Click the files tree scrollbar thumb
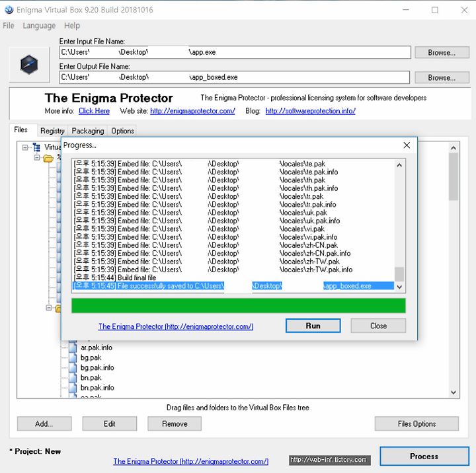 [x=454, y=176]
